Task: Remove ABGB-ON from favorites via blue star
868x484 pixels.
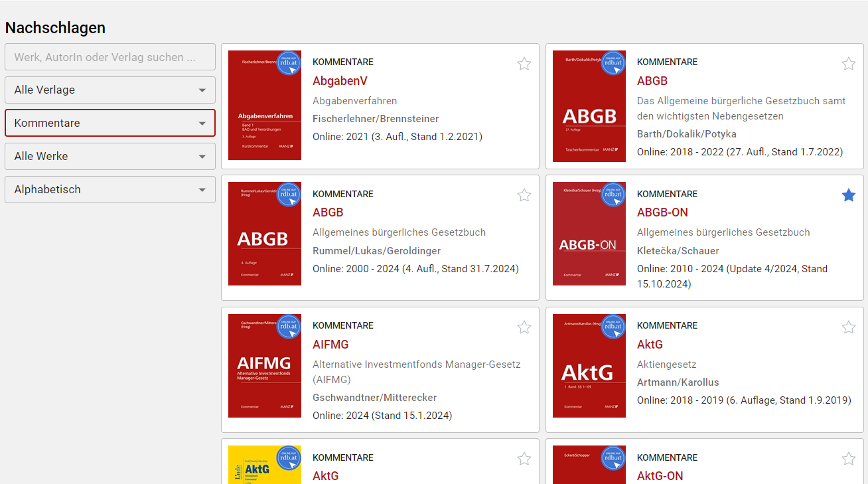Action: click(849, 195)
